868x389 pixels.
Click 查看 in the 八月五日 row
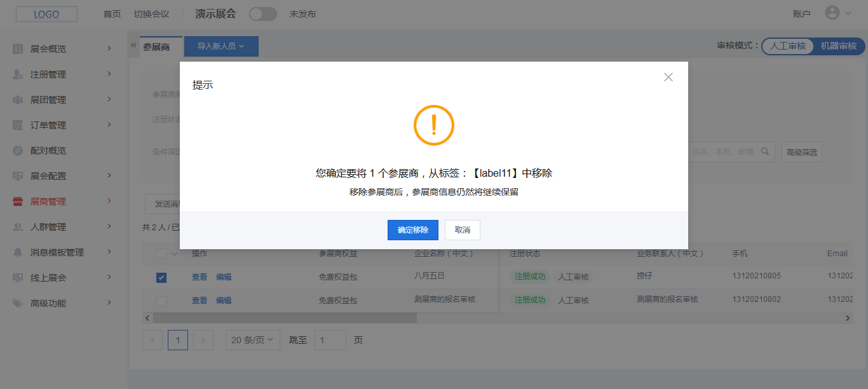(200, 277)
